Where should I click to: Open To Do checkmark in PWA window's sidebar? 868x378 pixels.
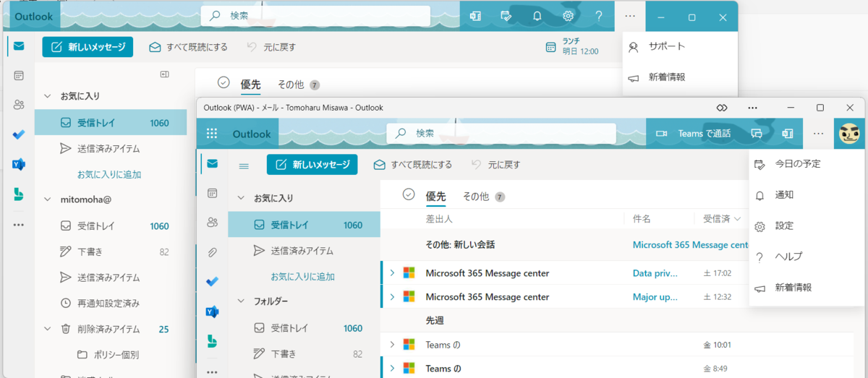pyautogui.click(x=212, y=282)
